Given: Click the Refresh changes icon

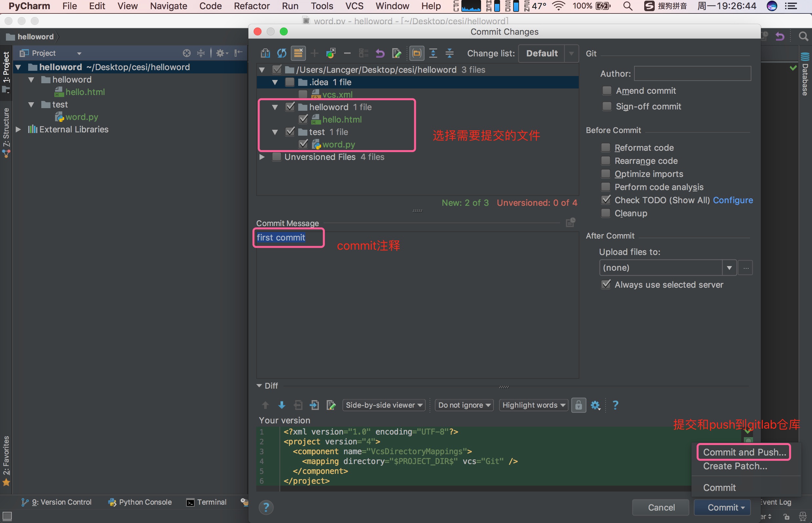Looking at the screenshot, I should 281,53.
